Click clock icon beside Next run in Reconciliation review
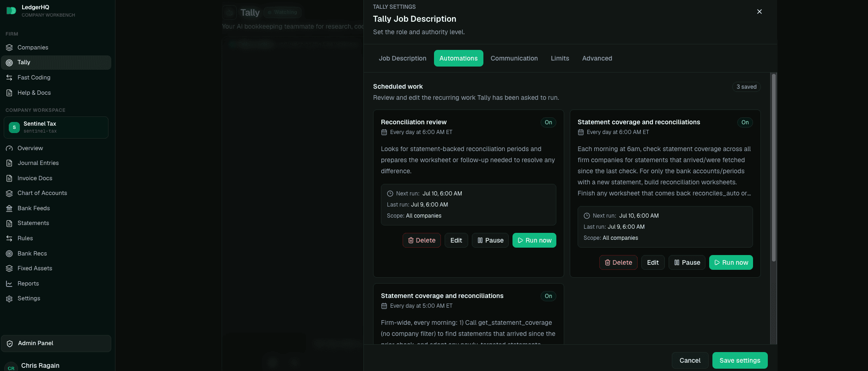The height and width of the screenshot is (371, 868). click(390, 194)
